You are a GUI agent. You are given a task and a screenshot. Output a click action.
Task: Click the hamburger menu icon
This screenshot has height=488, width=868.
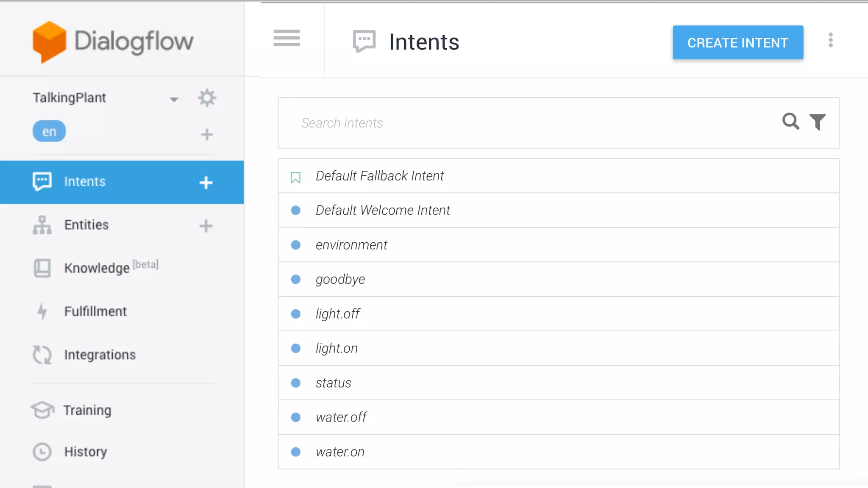pyautogui.click(x=287, y=38)
